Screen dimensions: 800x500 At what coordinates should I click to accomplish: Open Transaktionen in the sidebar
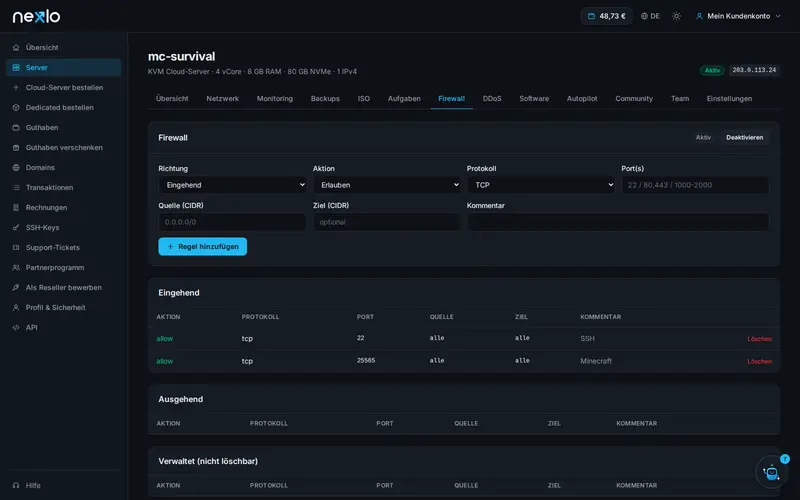(64, 187)
